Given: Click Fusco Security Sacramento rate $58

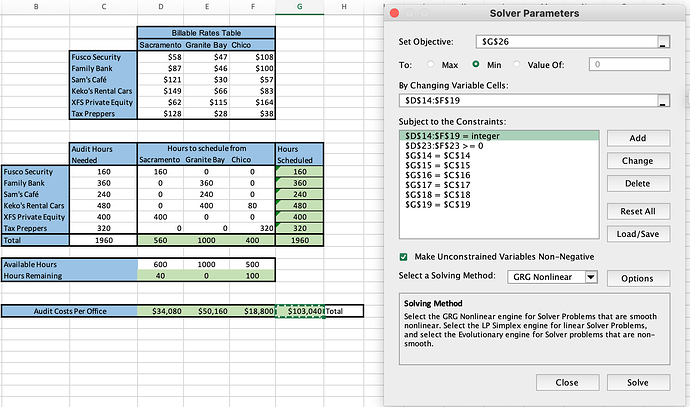Looking at the screenshot, I should pos(161,57).
